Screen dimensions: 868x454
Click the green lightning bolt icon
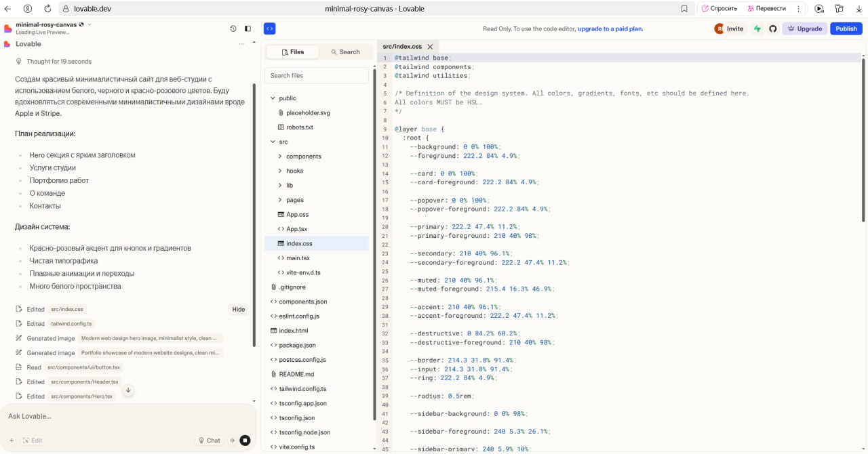[757, 29]
